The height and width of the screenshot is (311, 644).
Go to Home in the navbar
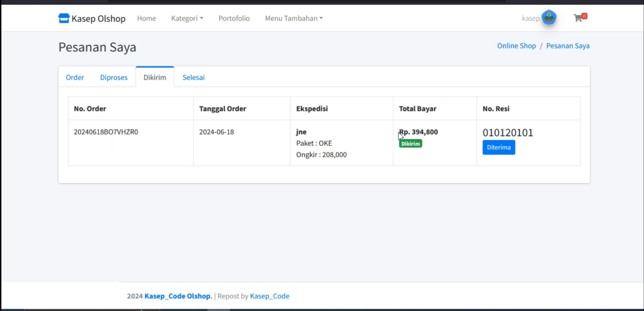[x=146, y=18]
